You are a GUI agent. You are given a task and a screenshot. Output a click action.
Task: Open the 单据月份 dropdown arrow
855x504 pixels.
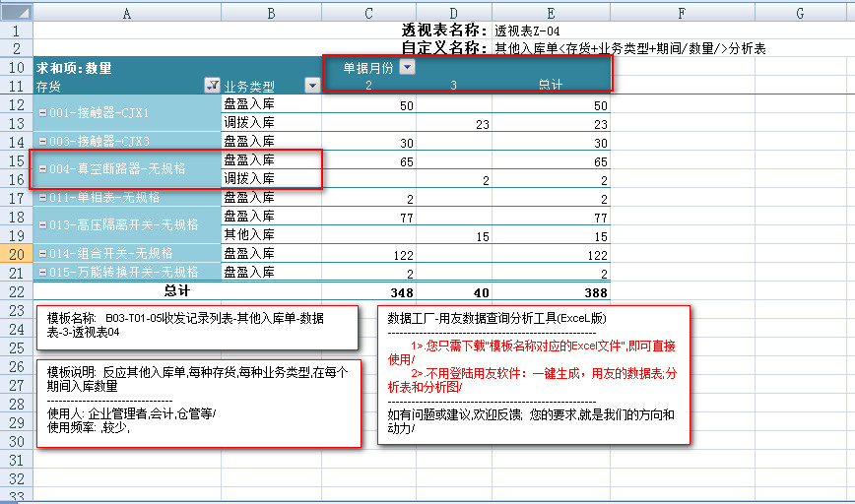coord(408,67)
